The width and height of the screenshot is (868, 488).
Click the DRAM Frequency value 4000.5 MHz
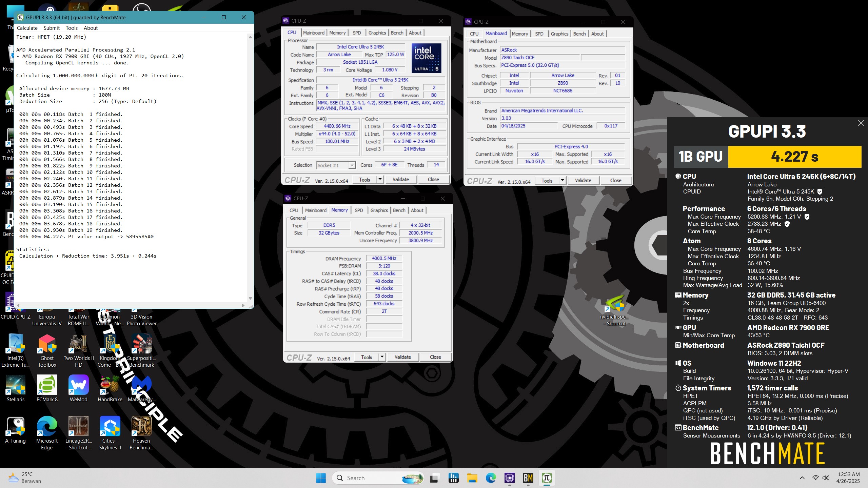point(384,259)
